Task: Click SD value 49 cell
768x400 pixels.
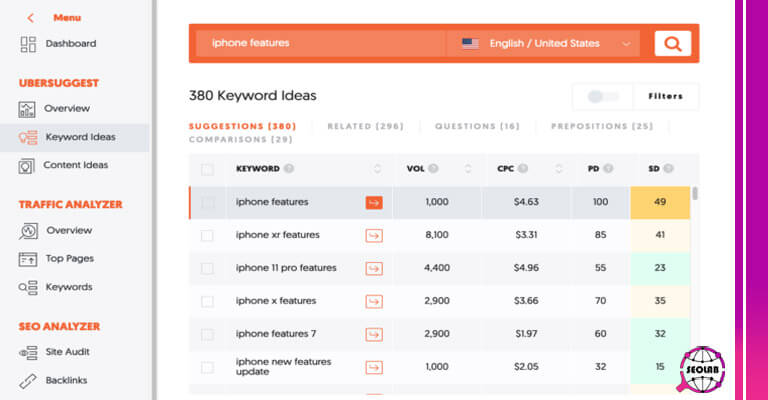Action: click(x=660, y=202)
